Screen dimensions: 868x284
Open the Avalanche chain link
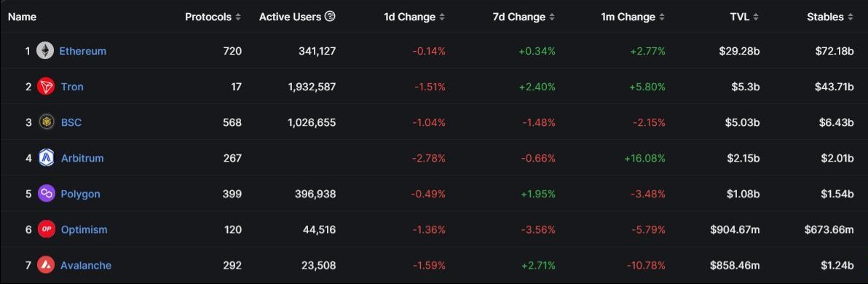86,265
